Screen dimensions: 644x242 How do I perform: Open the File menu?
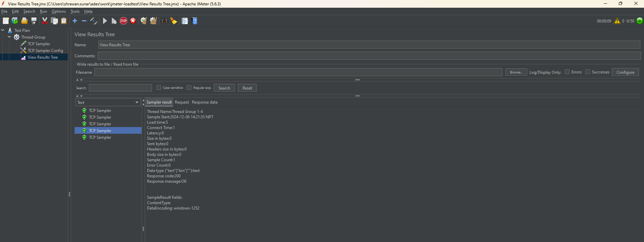click(4, 11)
